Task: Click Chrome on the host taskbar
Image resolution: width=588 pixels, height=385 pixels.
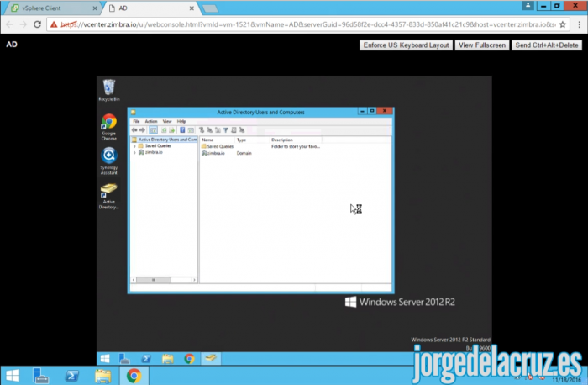Action: point(134,375)
